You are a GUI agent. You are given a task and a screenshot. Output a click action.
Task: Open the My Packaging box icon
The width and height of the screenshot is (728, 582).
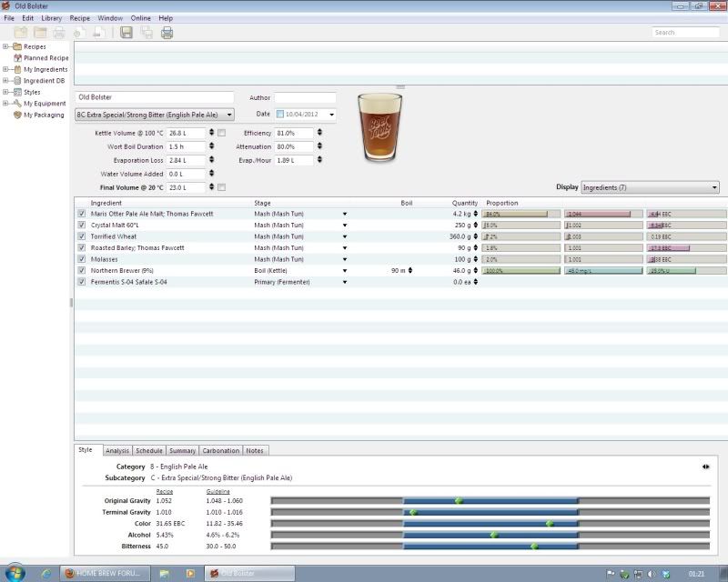click(x=17, y=115)
